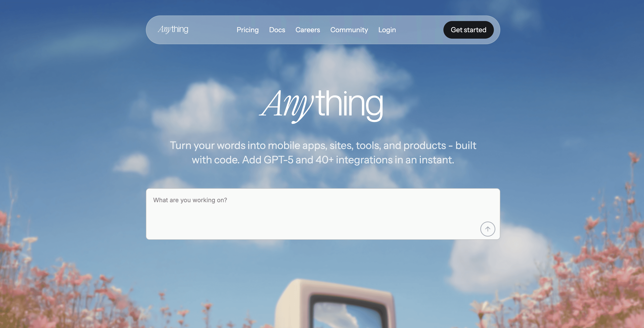Open the Pricing page

click(x=248, y=30)
